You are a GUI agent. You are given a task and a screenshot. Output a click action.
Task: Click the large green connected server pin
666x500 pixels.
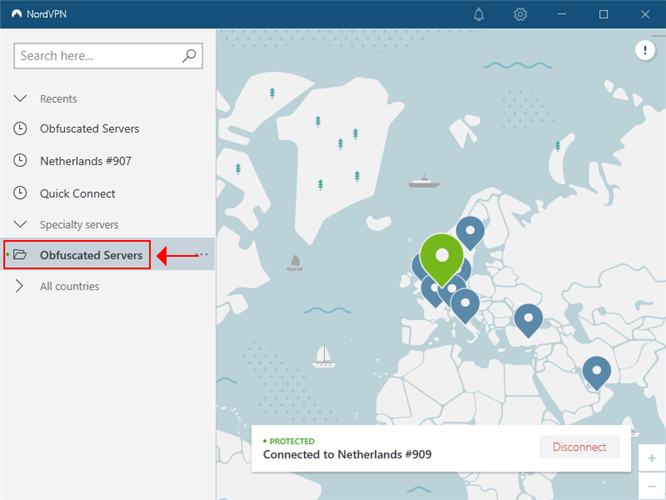[441, 255]
